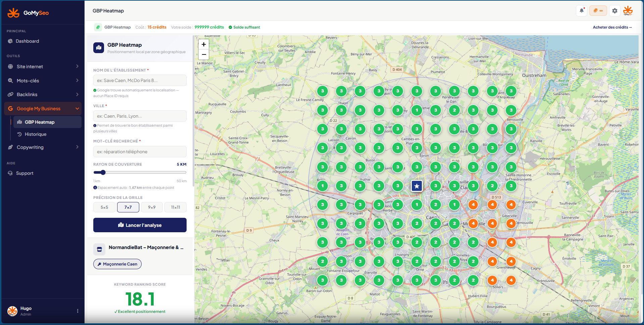Adjust the coverage radius slider handle
This screenshot has height=325, width=644.
click(x=103, y=172)
